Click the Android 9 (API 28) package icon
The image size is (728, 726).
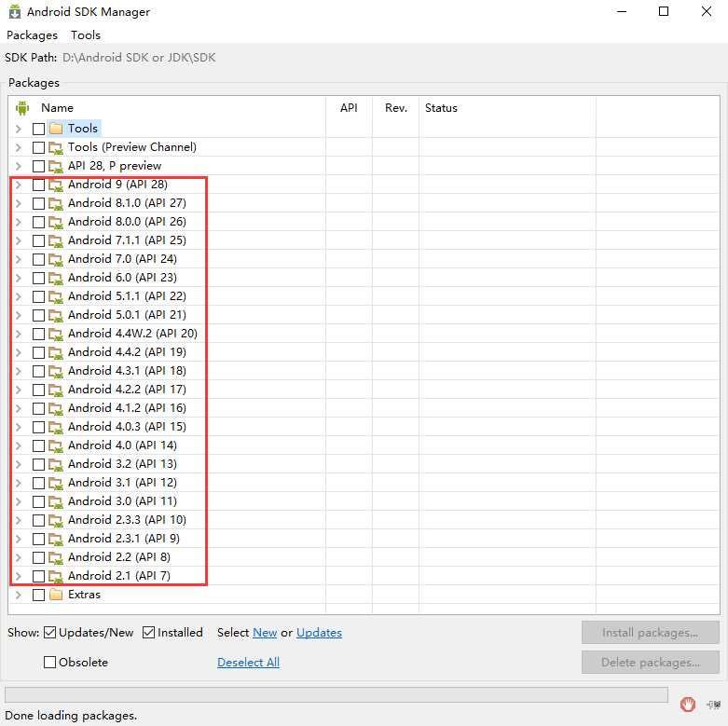[56, 185]
